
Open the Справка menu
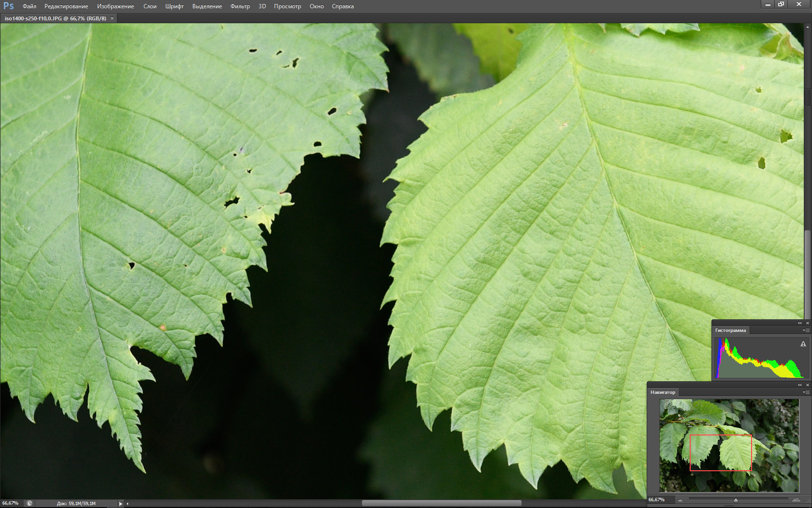click(x=343, y=6)
